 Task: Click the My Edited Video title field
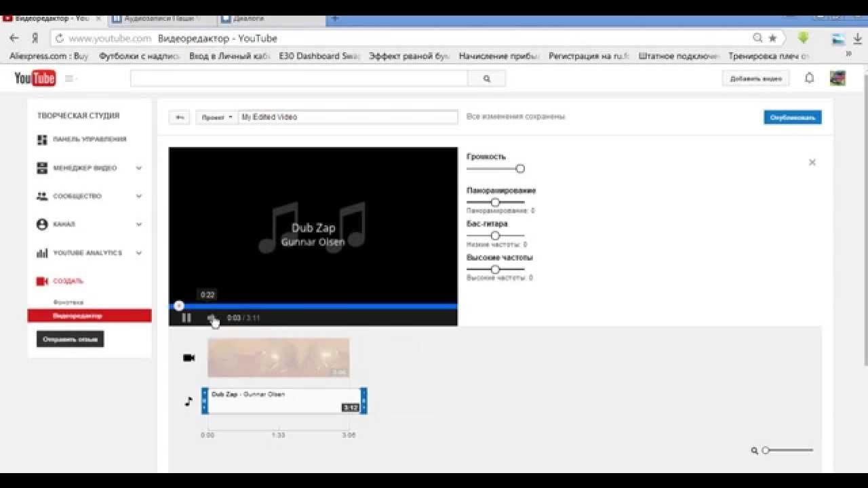coord(349,117)
